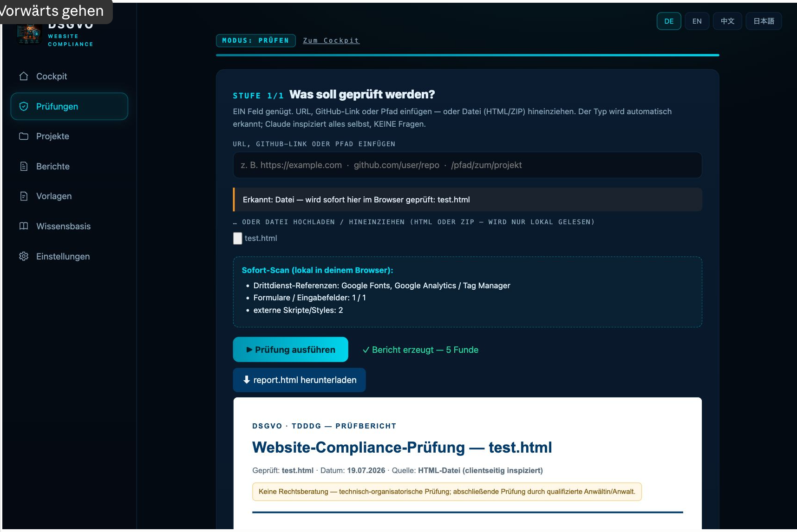797x532 pixels.
Task: Click the Prüfung ausführen button
Action: (290, 350)
